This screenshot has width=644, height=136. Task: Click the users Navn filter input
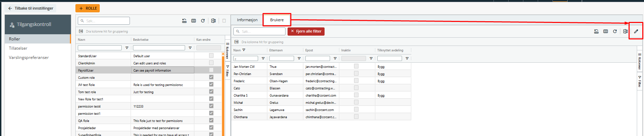[246, 59]
